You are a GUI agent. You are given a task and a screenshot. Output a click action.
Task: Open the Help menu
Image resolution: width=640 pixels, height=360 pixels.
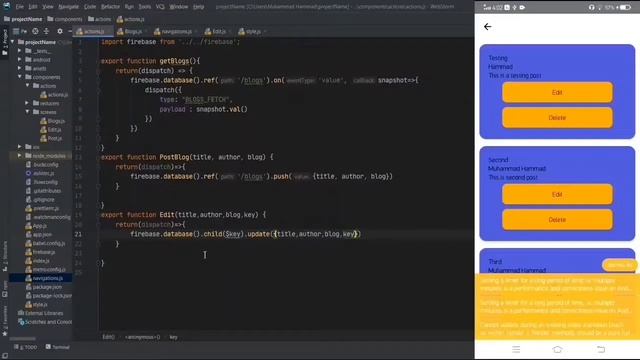coord(198,7)
